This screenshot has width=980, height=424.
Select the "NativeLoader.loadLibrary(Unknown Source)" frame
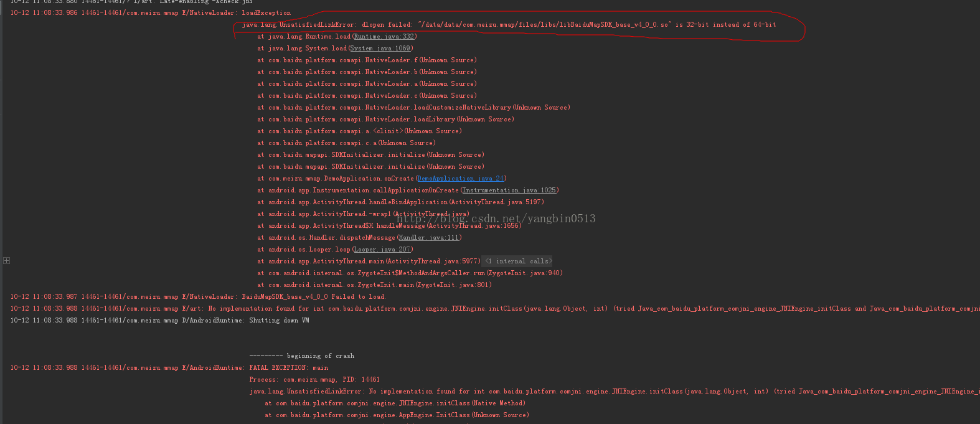386,120
